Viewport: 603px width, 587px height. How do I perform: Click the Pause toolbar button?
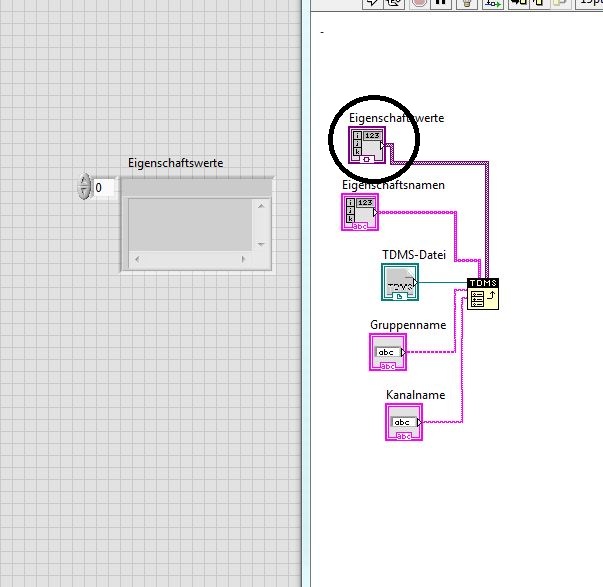click(x=440, y=3)
